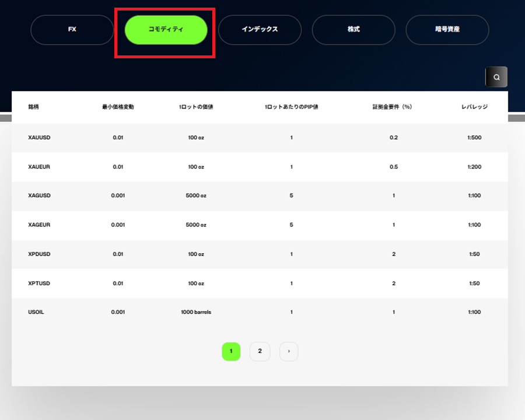Select the USOIL symbol row
The image size is (525, 420).
[x=260, y=312]
